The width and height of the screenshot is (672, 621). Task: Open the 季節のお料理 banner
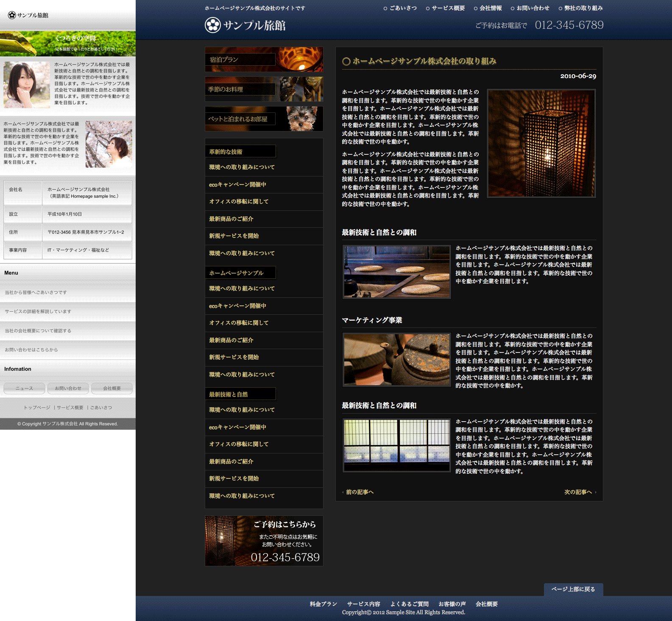point(264,89)
